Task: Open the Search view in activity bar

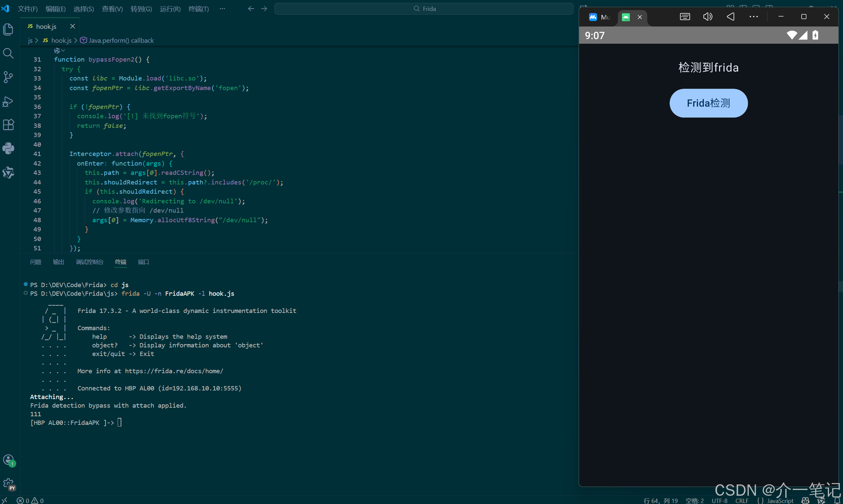Action: tap(8, 53)
